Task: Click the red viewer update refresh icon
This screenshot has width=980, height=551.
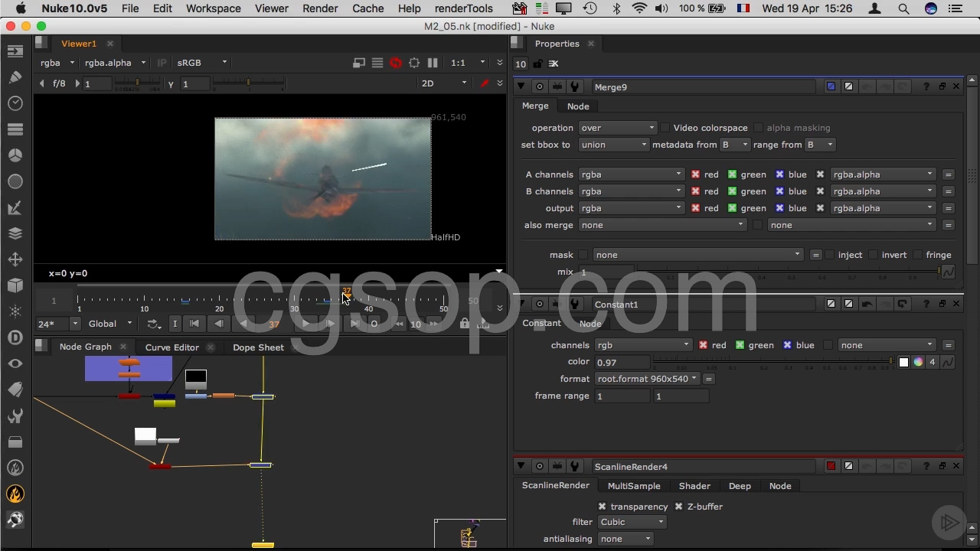Action: pyautogui.click(x=396, y=63)
